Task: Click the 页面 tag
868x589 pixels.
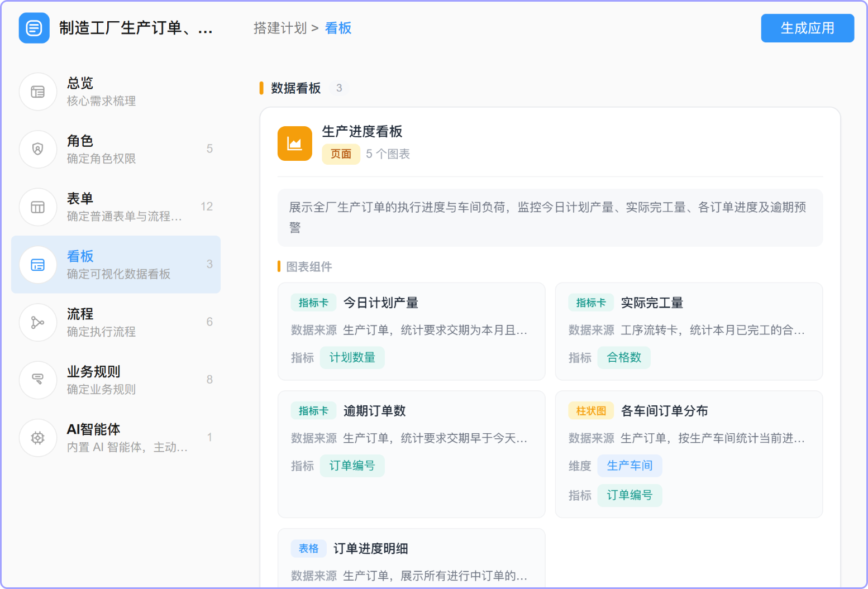Action: tap(341, 154)
